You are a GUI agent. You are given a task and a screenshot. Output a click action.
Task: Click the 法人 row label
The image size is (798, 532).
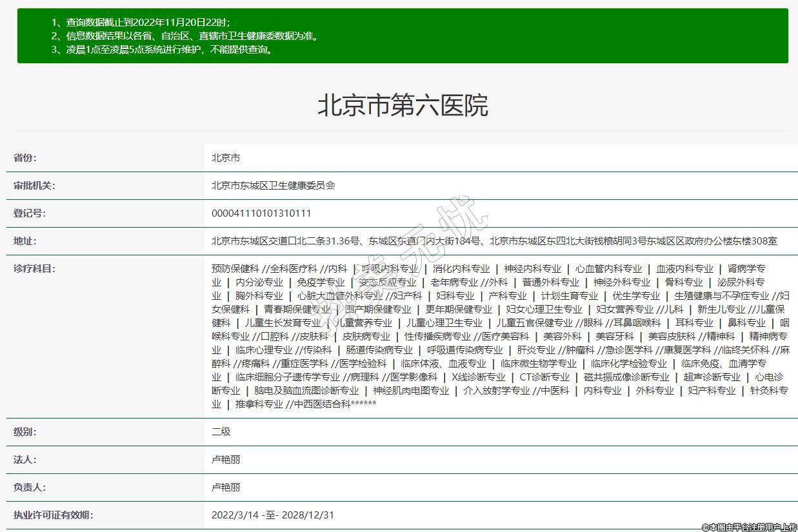pyautogui.click(x=25, y=460)
